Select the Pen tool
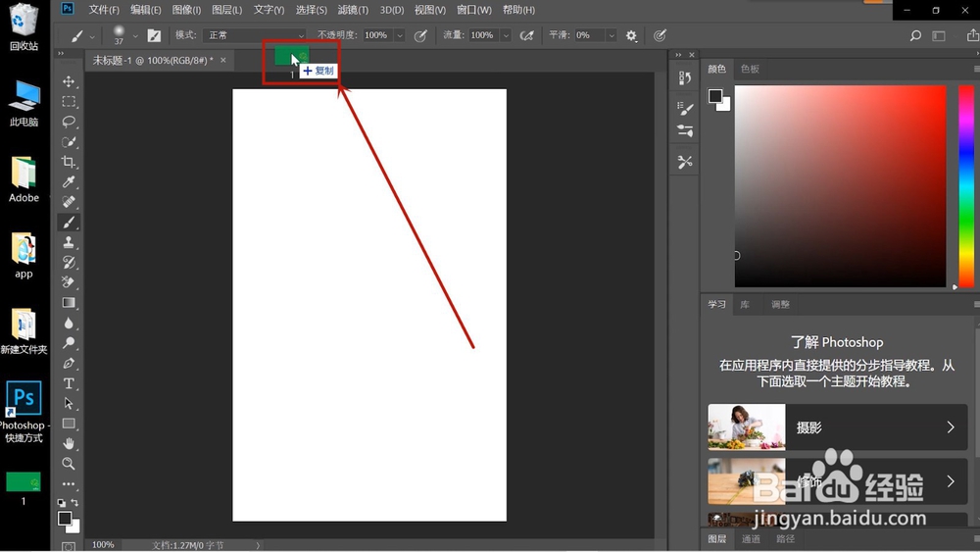This screenshot has width=980, height=552. (x=69, y=363)
